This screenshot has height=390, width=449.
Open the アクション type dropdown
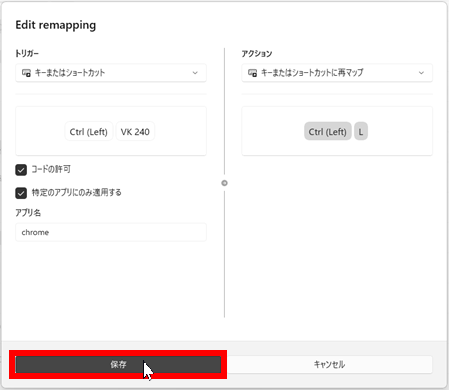point(337,73)
